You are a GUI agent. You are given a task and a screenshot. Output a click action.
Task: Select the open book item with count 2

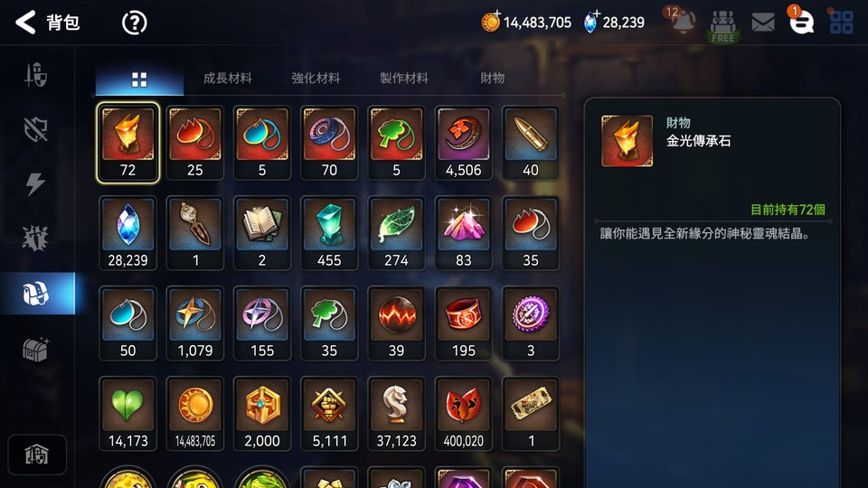click(262, 233)
